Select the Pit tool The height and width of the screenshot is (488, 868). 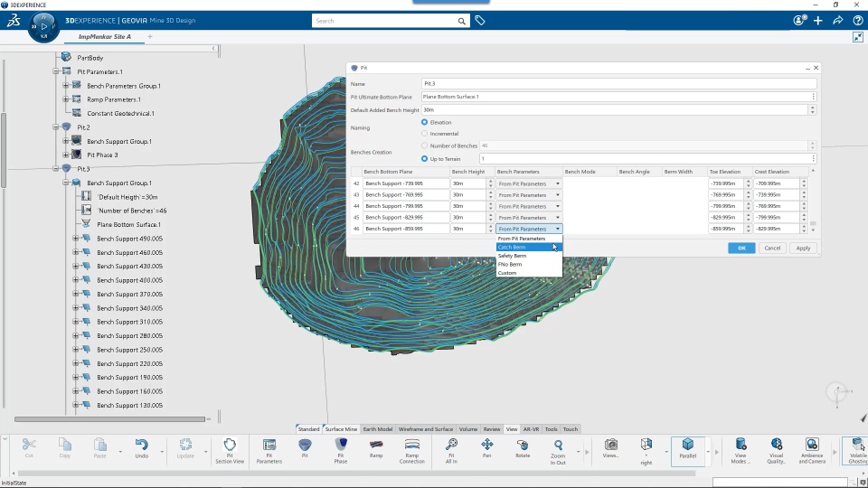305,448
